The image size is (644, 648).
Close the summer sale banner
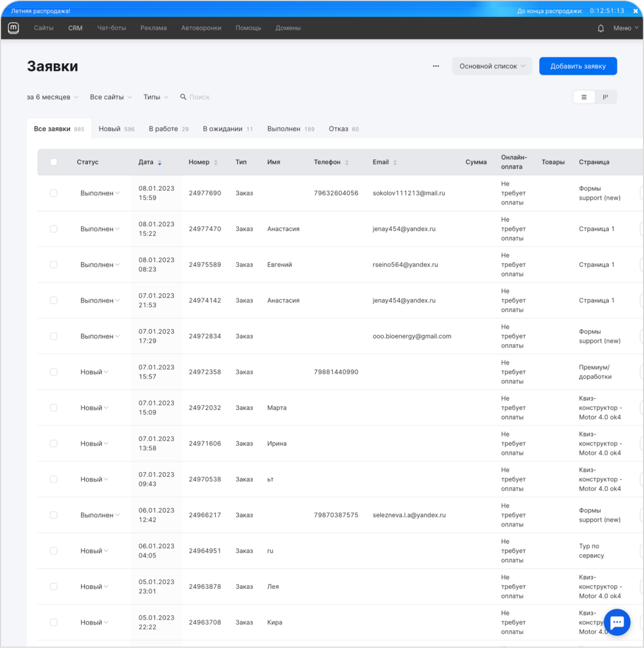(x=635, y=11)
